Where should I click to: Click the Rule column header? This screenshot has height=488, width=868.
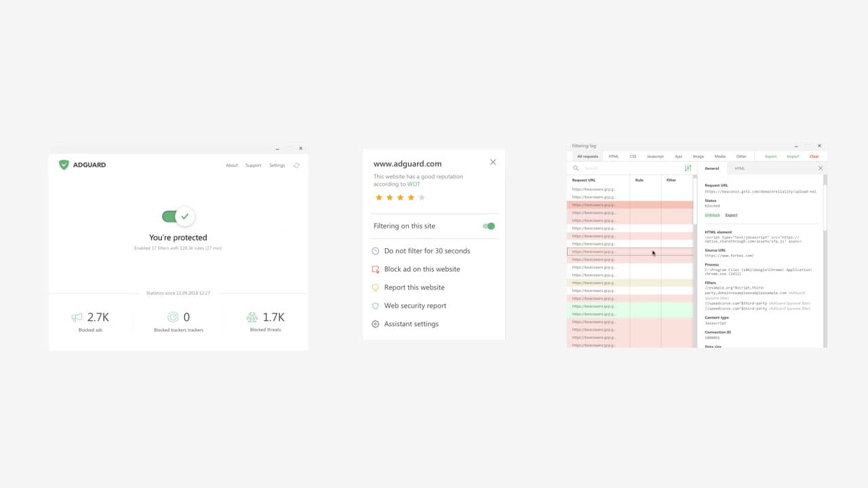pyautogui.click(x=639, y=180)
